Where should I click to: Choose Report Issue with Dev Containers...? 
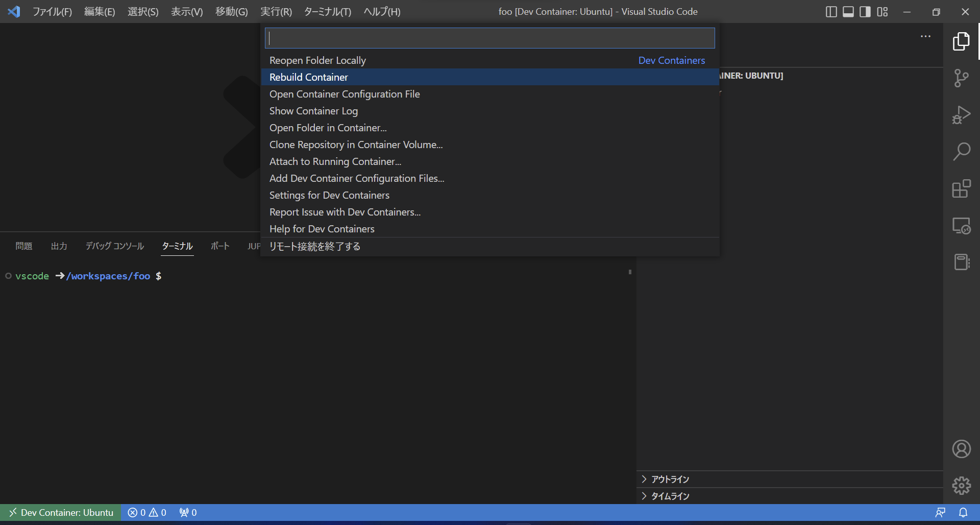click(490, 212)
